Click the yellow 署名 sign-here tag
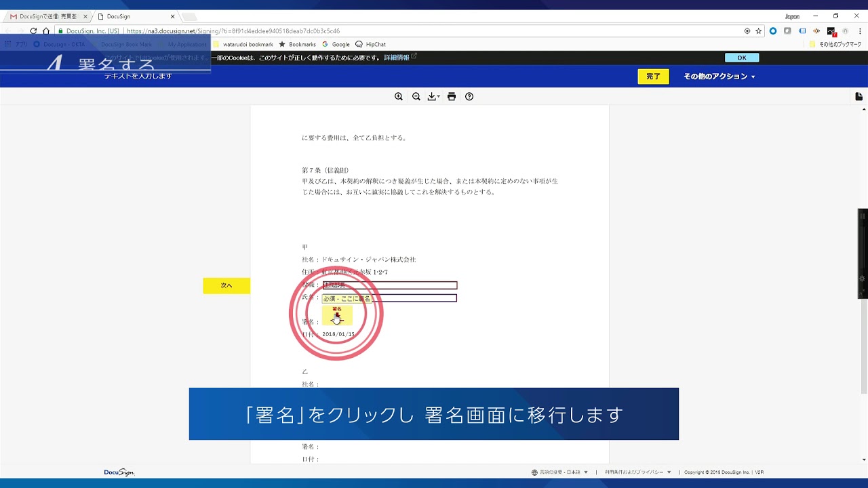868x488 pixels. click(337, 315)
